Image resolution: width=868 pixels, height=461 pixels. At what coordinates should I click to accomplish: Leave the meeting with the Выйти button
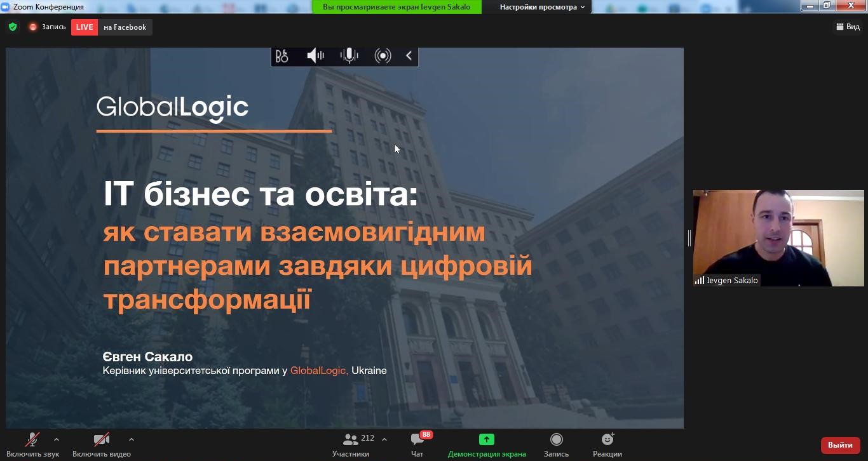coord(840,445)
